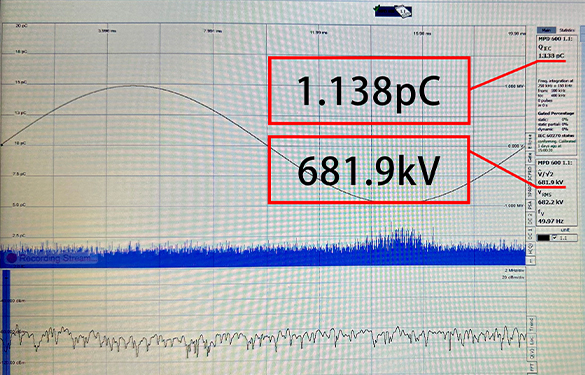Click the VRMS 682.2 kV readout
Image resolution: width=585 pixels, height=375 pixels.
click(x=550, y=202)
